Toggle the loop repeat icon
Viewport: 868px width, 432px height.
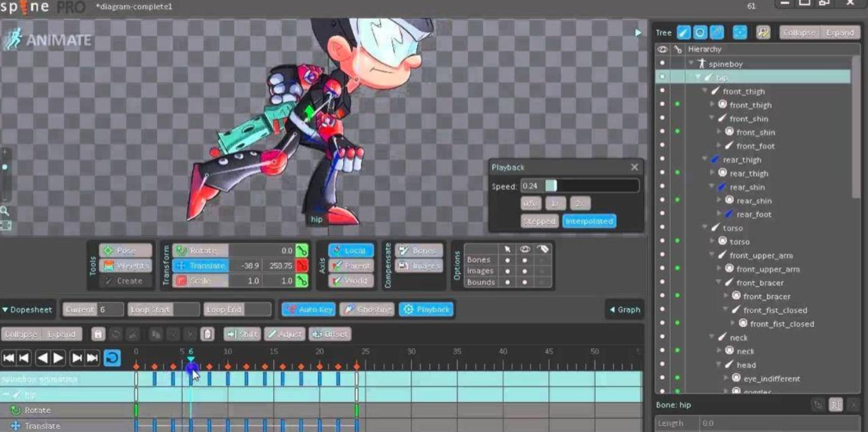pos(112,358)
